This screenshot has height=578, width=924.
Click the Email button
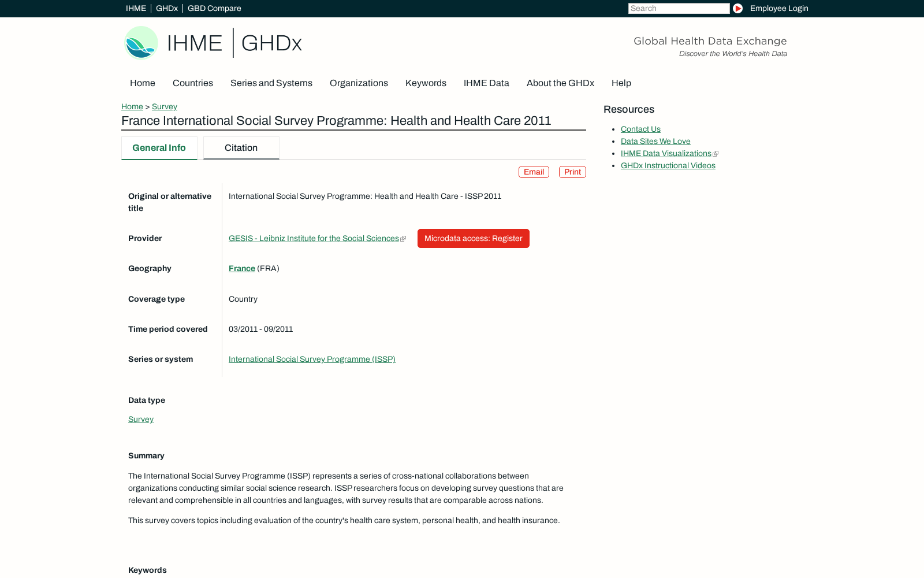534,172
